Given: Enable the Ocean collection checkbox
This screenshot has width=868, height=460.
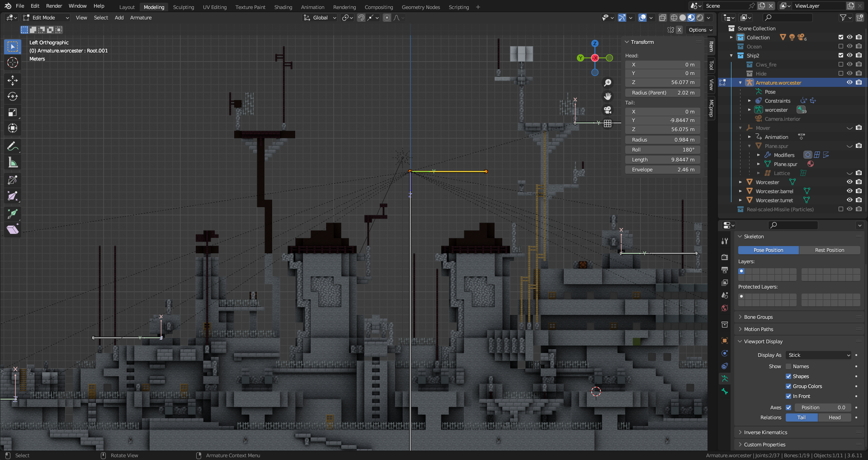Looking at the screenshot, I should click(x=841, y=46).
